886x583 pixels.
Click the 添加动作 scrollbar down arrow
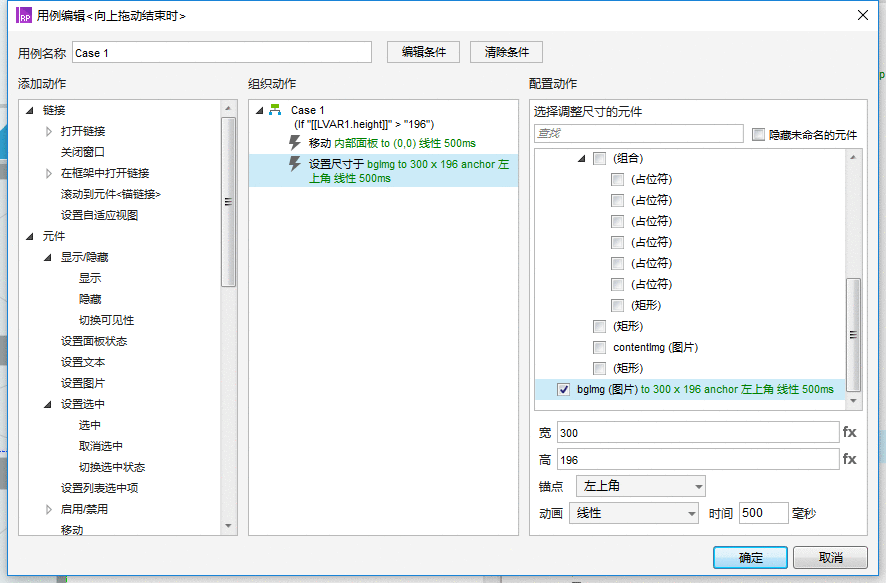point(228,526)
